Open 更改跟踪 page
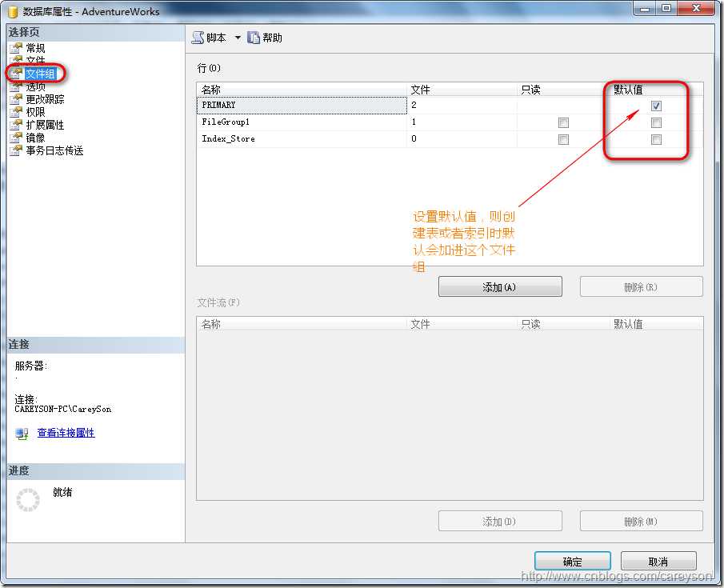This screenshot has height=588, width=724. coord(46,99)
